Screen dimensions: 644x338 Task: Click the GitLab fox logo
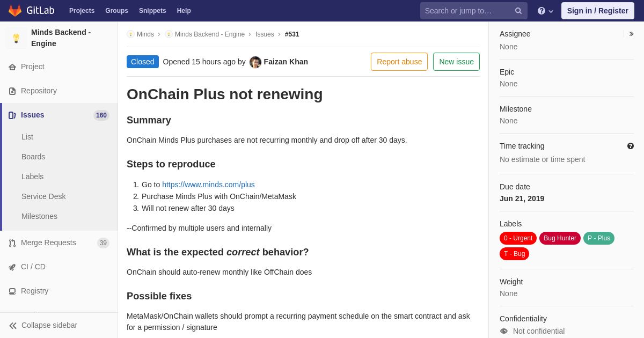pos(15,11)
